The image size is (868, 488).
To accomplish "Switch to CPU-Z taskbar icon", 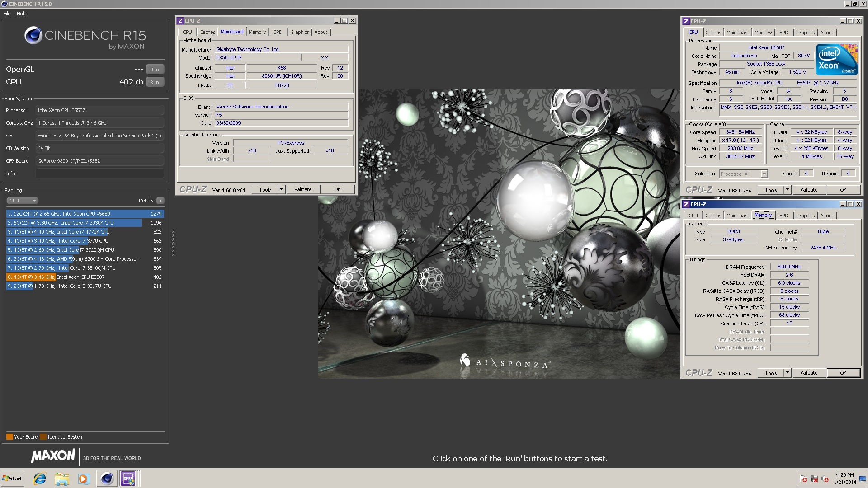I will (128, 479).
